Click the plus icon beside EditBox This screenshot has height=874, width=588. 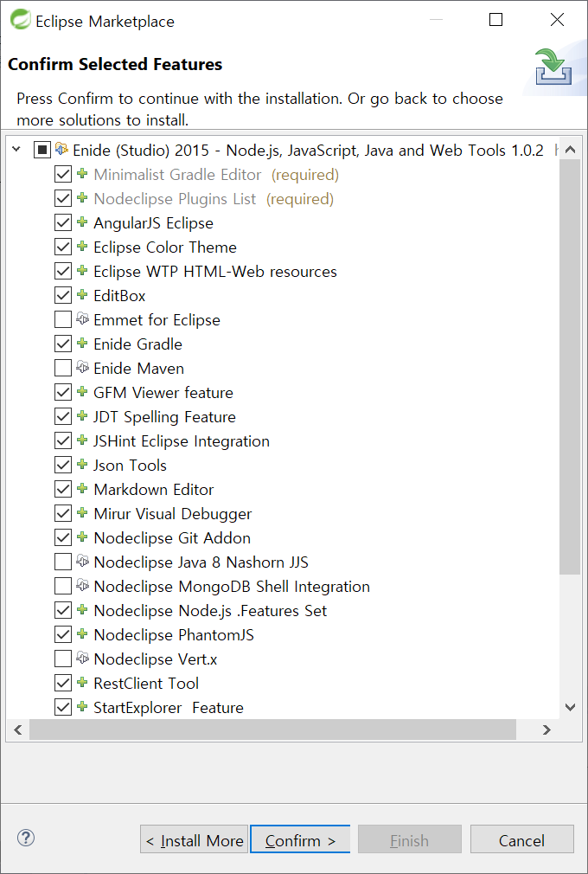(82, 294)
